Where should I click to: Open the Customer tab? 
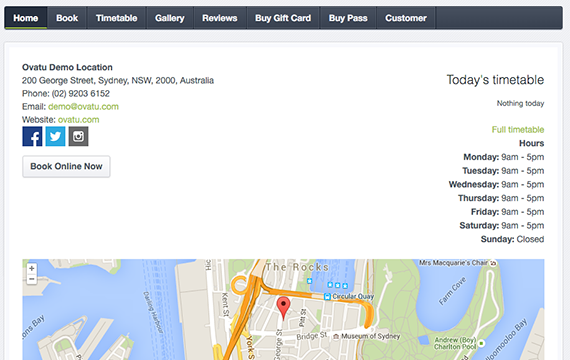(x=406, y=18)
